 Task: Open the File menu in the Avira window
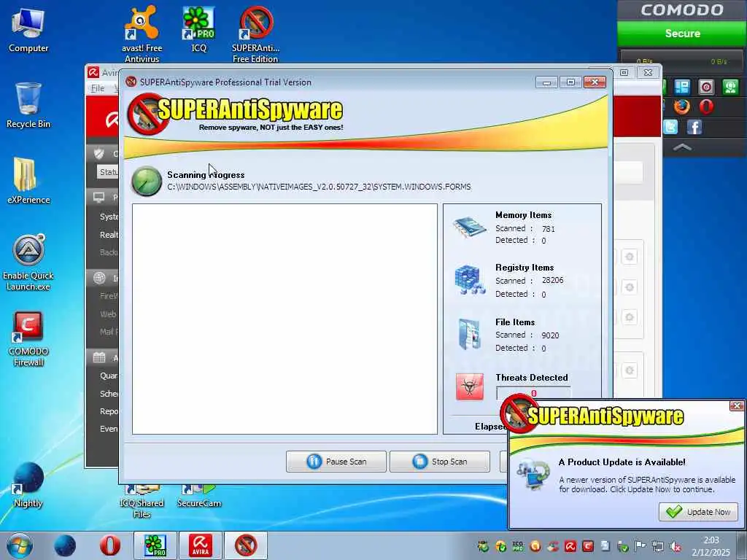click(98, 88)
